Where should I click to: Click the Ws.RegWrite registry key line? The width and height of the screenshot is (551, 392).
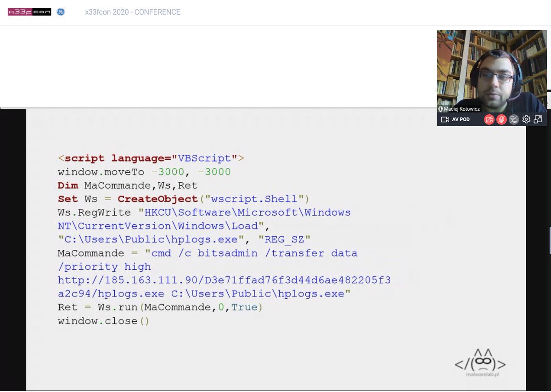(x=204, y=213)
